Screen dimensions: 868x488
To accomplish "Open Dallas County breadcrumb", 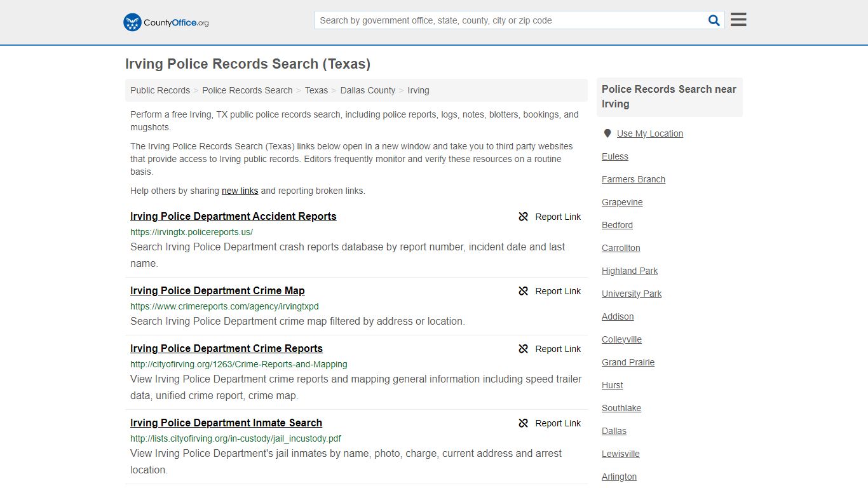I will (368, 90).
